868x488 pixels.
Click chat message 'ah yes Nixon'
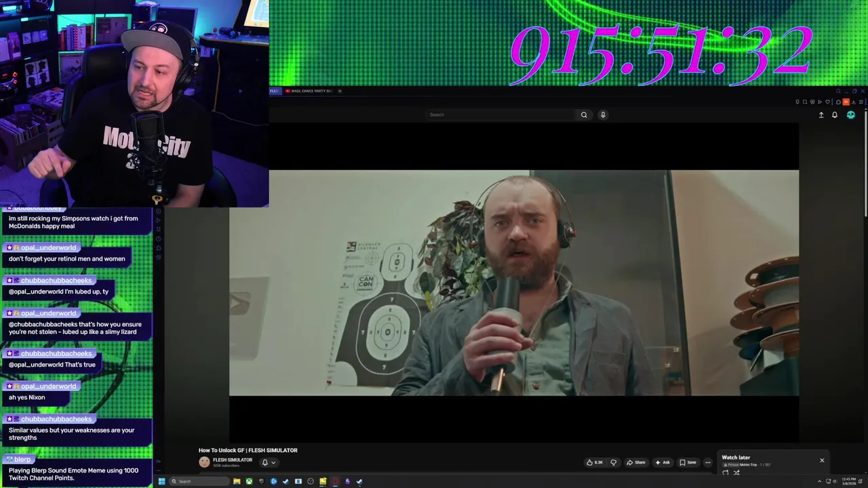tap(27, 397)
